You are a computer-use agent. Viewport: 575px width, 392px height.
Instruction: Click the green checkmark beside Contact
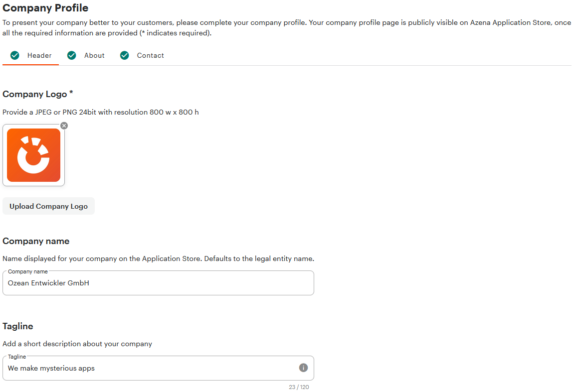pos(124,55)
